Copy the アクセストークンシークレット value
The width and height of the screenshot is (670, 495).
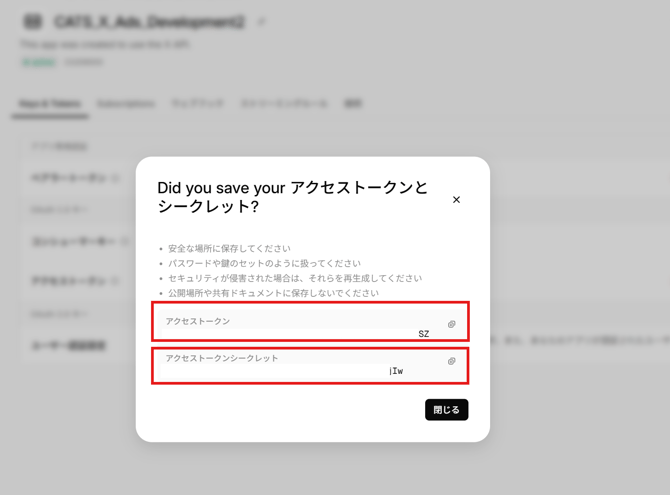tap(451, 361)
